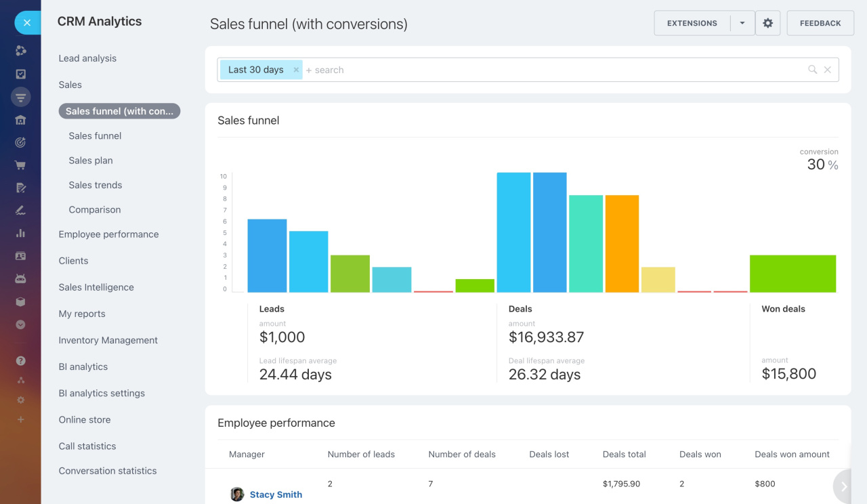Click the Feedback button
The image size is (867, 504).
820,23
